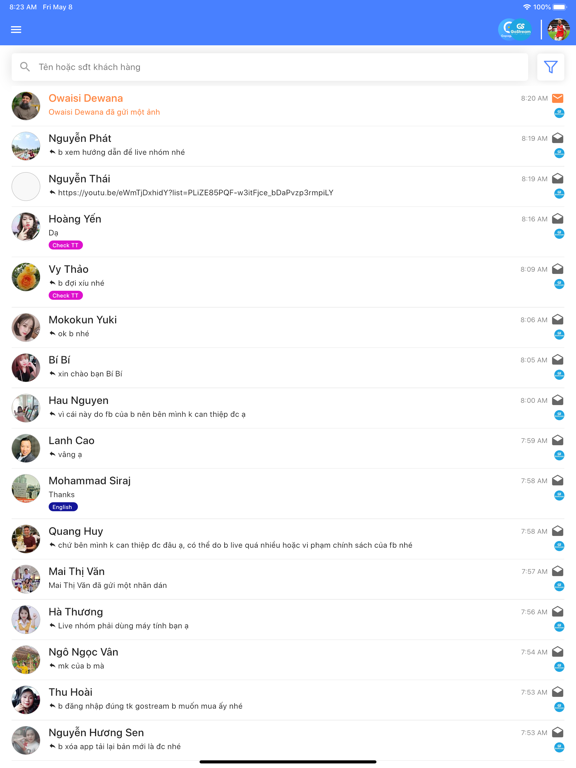Open Bí Bí profile picture thumbnail
Viewport: 576px width, 768px height.
click(x=26, y=368)
